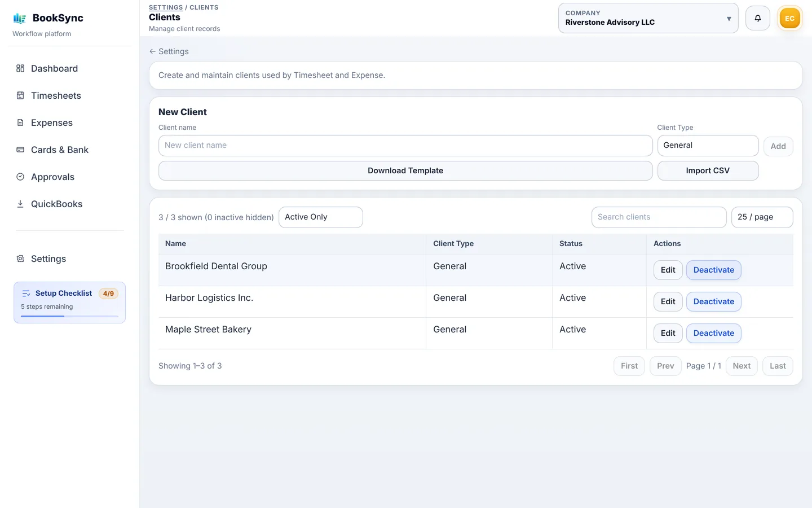The width and height of the screenshot is (812, 508).
Task: Click the Timesheets calendar icon
Action: tap(20, 95)
